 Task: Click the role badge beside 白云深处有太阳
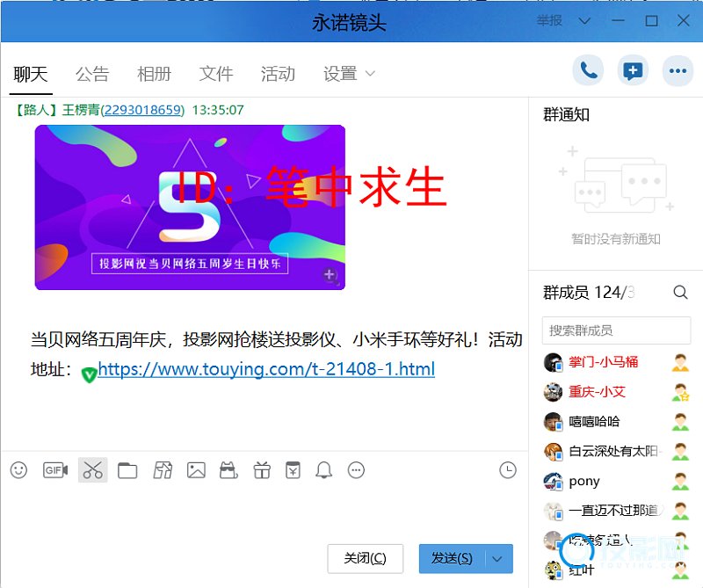[680, 451]
